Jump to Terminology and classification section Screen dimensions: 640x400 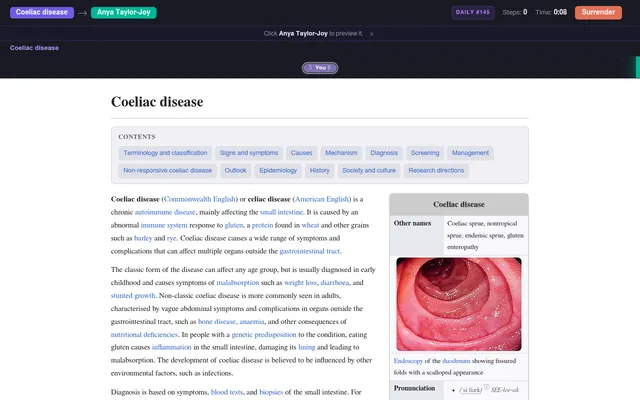(165, 153)
